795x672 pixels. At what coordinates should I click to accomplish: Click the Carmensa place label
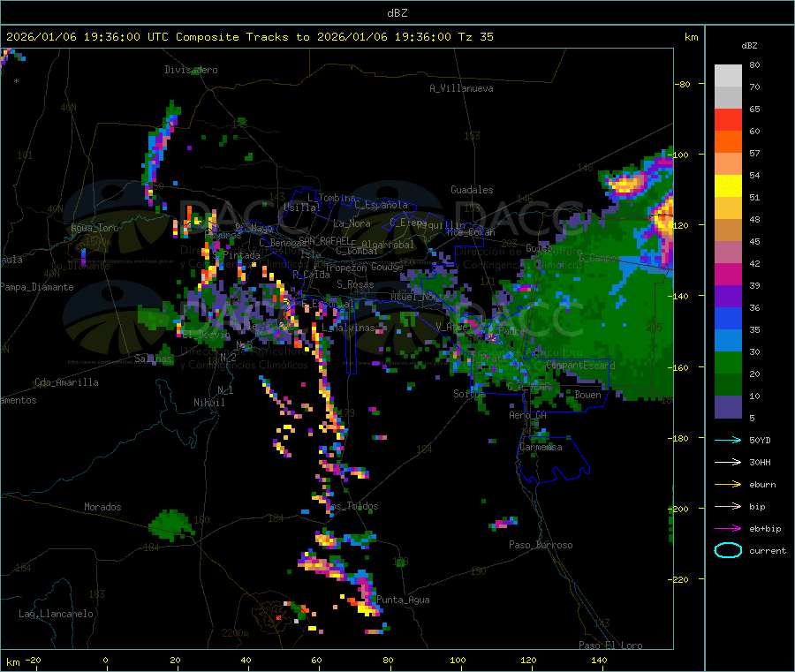(x=541, y=447)
